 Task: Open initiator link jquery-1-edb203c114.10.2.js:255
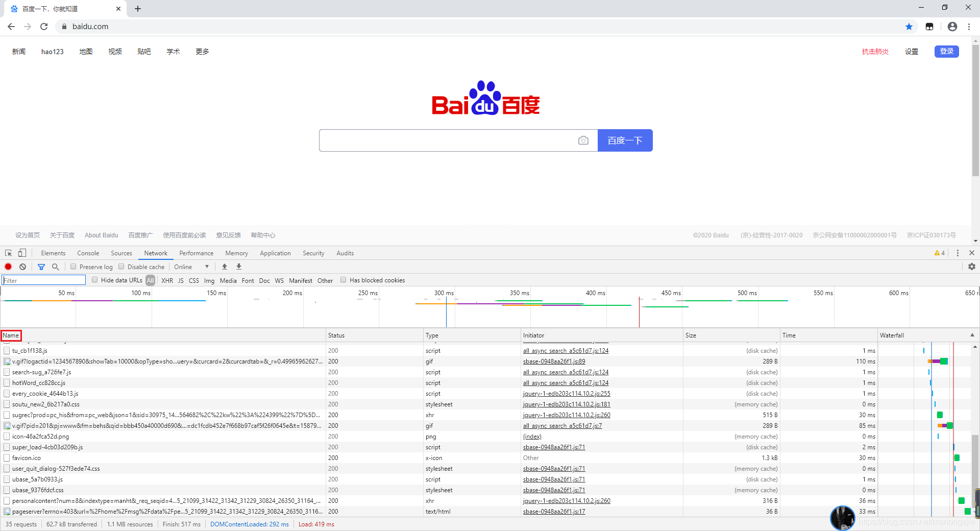pos(567,394)
